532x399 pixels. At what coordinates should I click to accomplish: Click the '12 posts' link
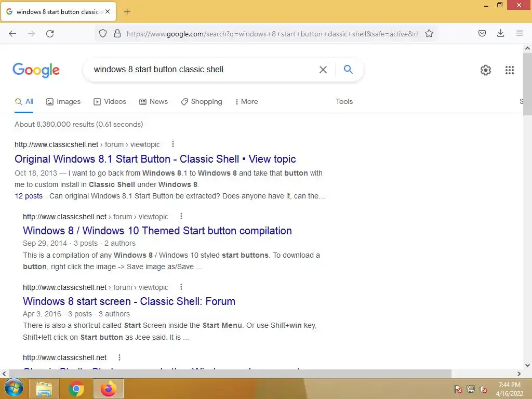click(29, 196)
